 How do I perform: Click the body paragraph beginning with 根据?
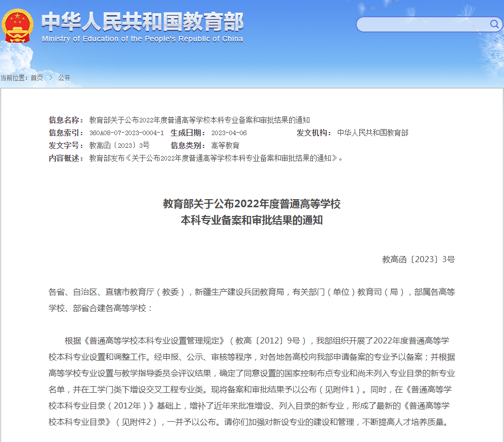pyautogui.click(x=251, y=381)
